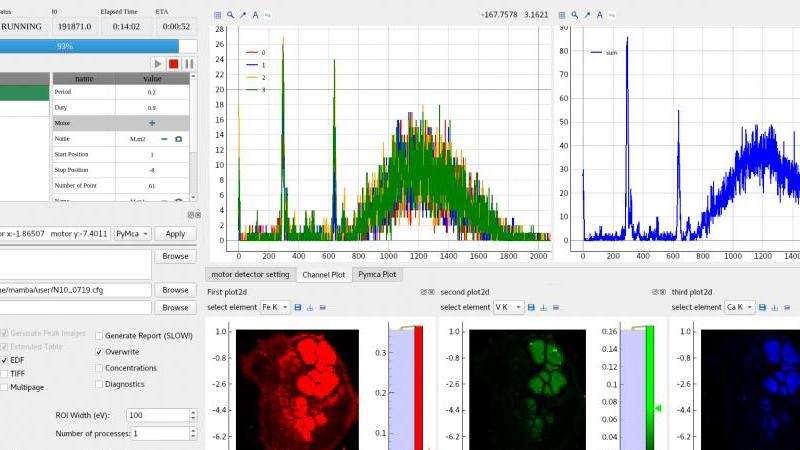Click rightmost icon in third plot2d toolbar

787,307
